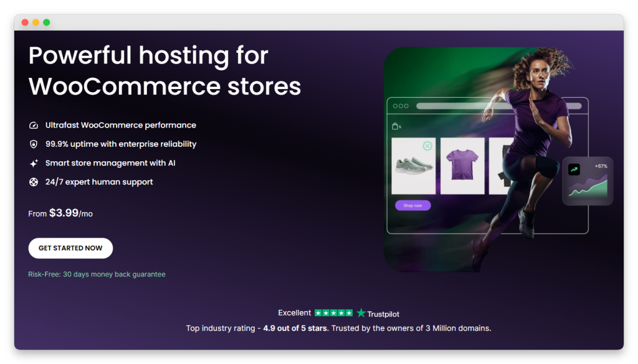
Task: Click the GET STARTED NOW button
Action: click(x=70, y=248)
